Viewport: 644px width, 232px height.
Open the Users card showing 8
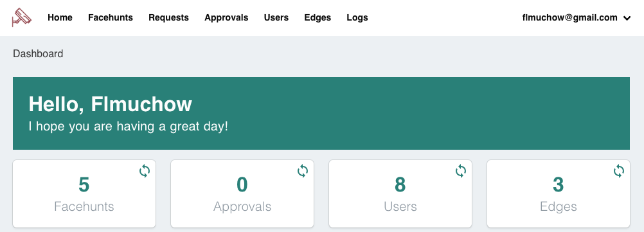(x=400, y=193)
